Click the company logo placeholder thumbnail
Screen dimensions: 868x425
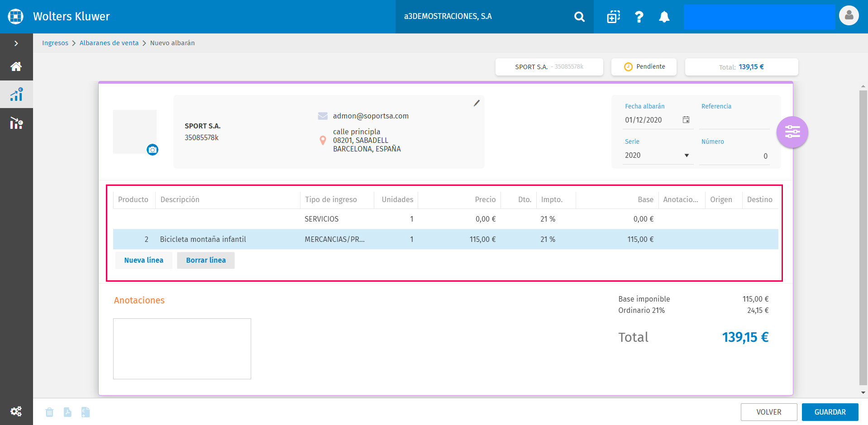135,132
